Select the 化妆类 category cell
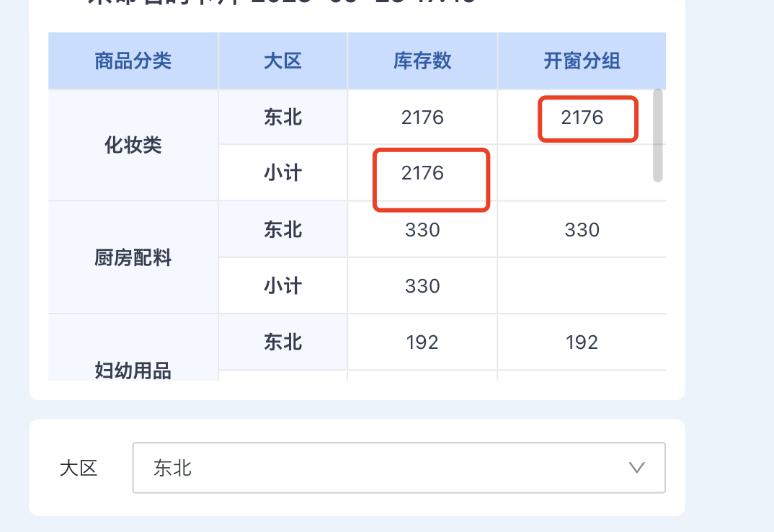 point(133,144)
